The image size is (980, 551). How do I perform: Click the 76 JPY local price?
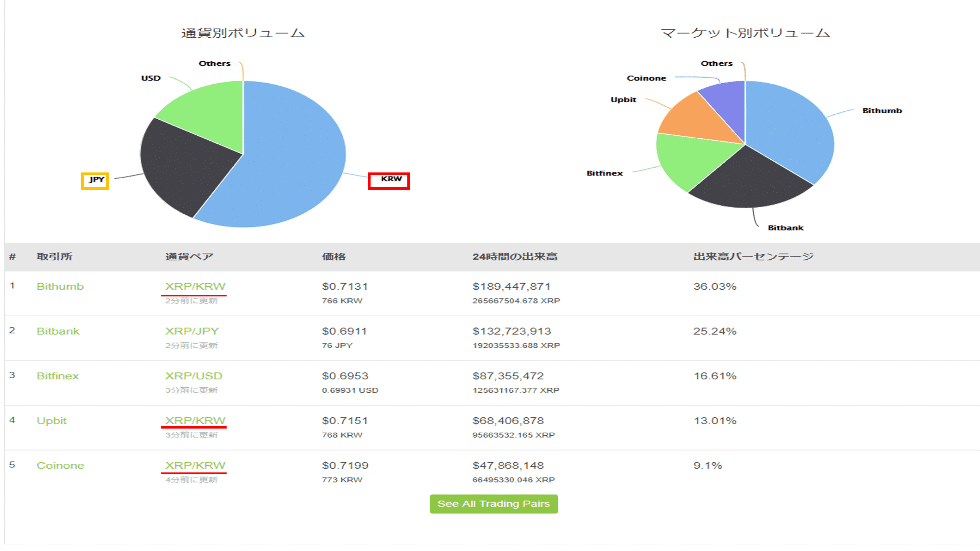pyautogui.click(x=337, y=346)
